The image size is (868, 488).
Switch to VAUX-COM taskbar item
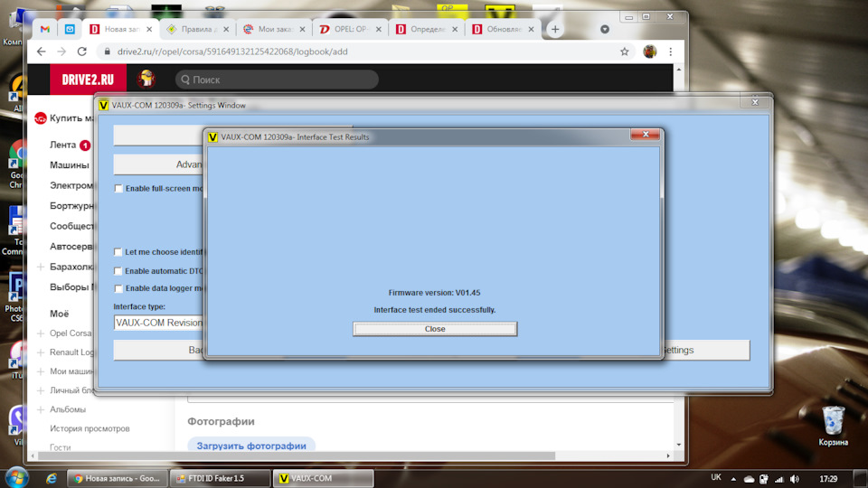click(x=324, y=479)
